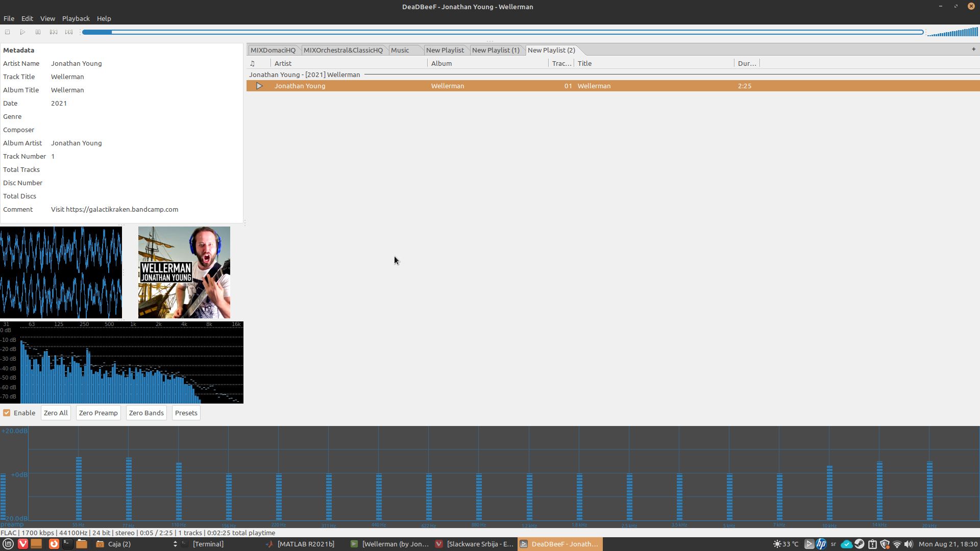Click the Zero All equalizer button

click(56, 413)
